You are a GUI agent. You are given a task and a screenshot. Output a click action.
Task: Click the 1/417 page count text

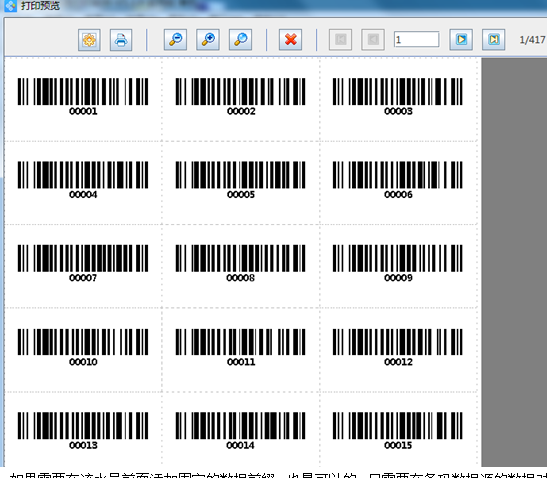tap(532, 40)
